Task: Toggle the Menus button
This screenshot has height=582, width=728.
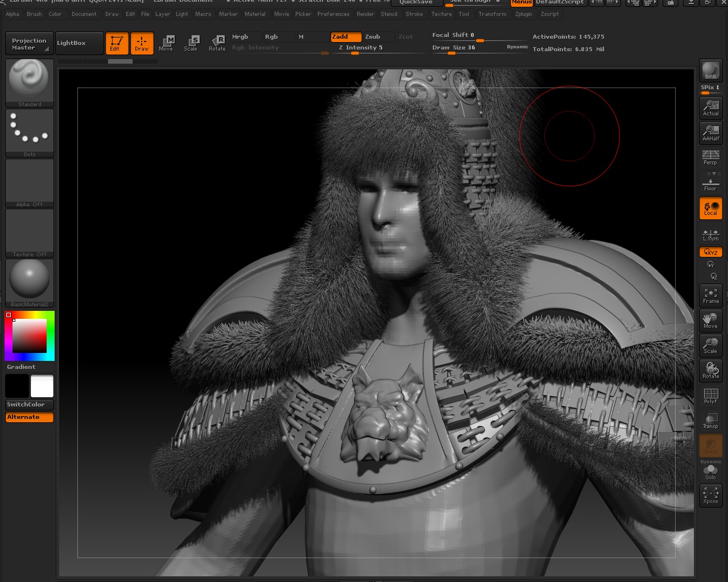Action: click(x=522, y=2)
